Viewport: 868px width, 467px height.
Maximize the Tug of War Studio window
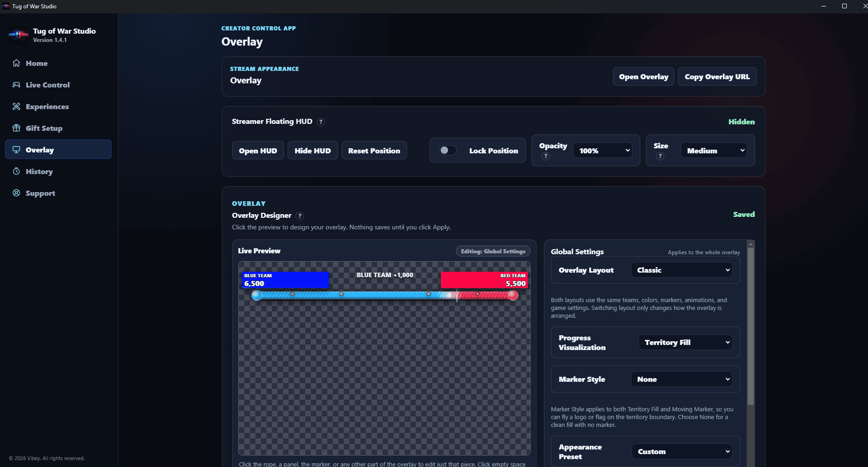pyautogui.click(x=844, y=6)
